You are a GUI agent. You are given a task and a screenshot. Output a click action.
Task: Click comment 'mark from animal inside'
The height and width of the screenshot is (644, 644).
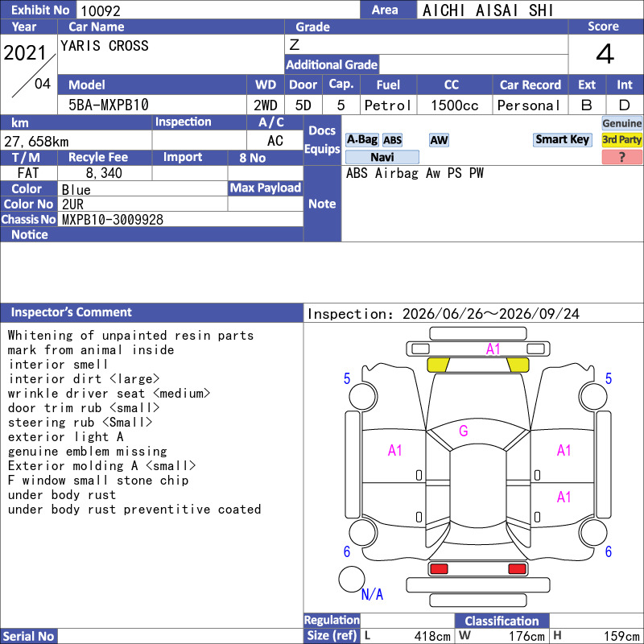[91, 350]
